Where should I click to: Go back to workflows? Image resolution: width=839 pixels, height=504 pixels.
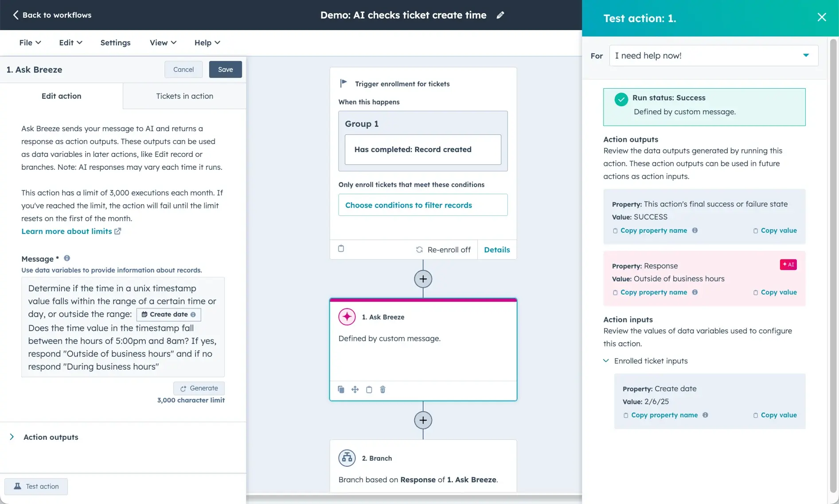52,15
